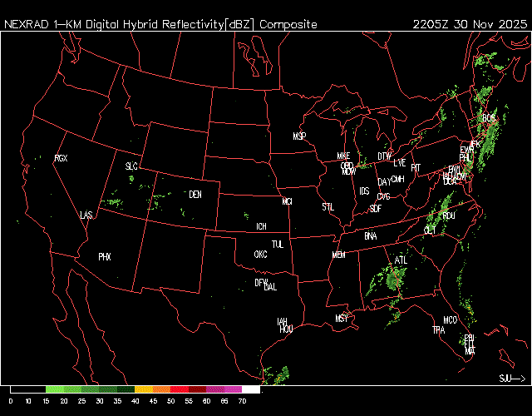This screenshot has height=416, width=532.
Task: Select the MSY station label
Action: pyautogui.click(x=342, y=319)
